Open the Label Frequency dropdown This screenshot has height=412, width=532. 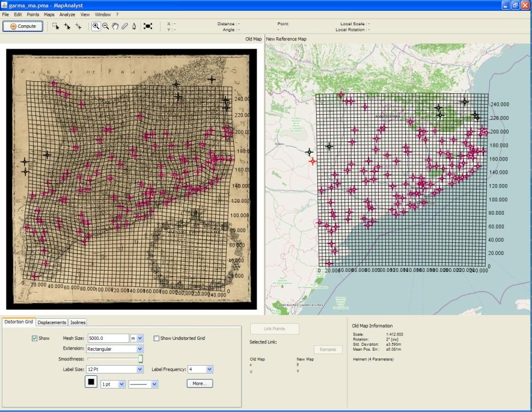pyautogui.click(x=201, y=369)
